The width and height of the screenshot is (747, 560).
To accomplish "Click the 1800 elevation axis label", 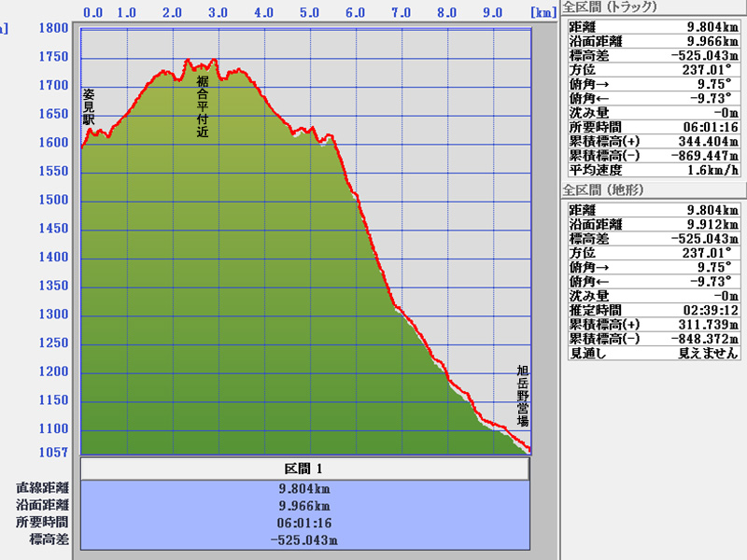I will pyautogui.click(x=55, y=29).
